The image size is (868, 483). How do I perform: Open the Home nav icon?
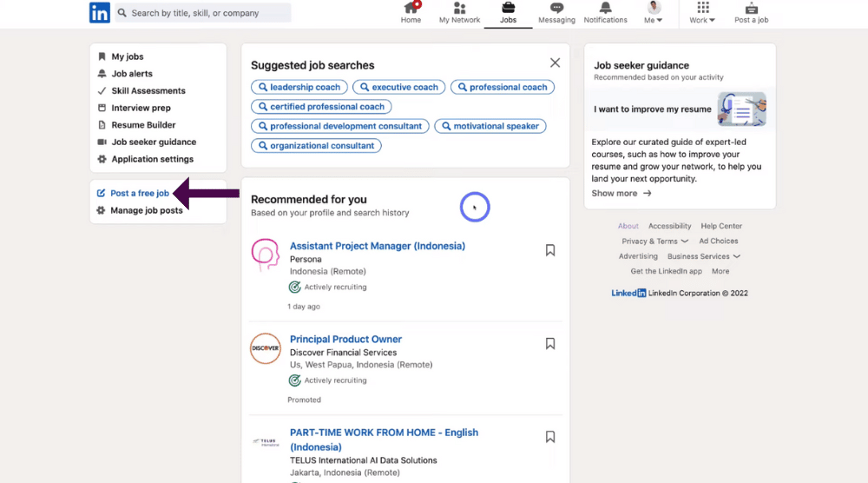(x=411, y=13)
